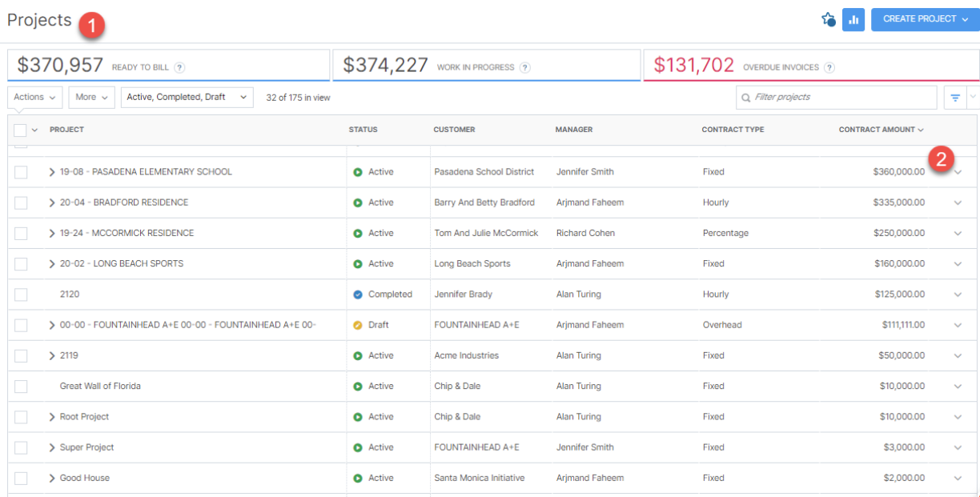Sort by the Contract Type column header
The width and height of the screenshot is (980, 497).
[733, 130]
